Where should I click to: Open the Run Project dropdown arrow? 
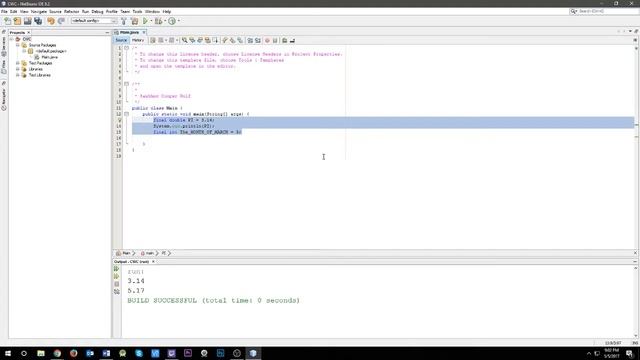[x=151, y=21]
